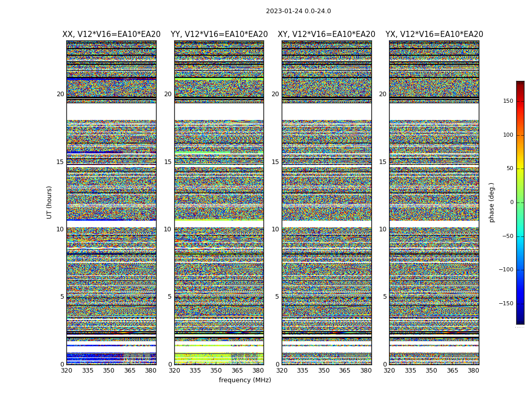Select the XX, V12*V16=EA10*EA20 panel title
The height and width of the screenshot is (405, 532).
111,34
